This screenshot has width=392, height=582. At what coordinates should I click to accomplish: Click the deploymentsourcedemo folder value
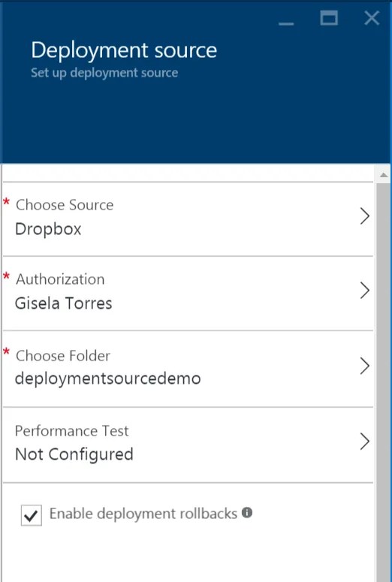108,379
